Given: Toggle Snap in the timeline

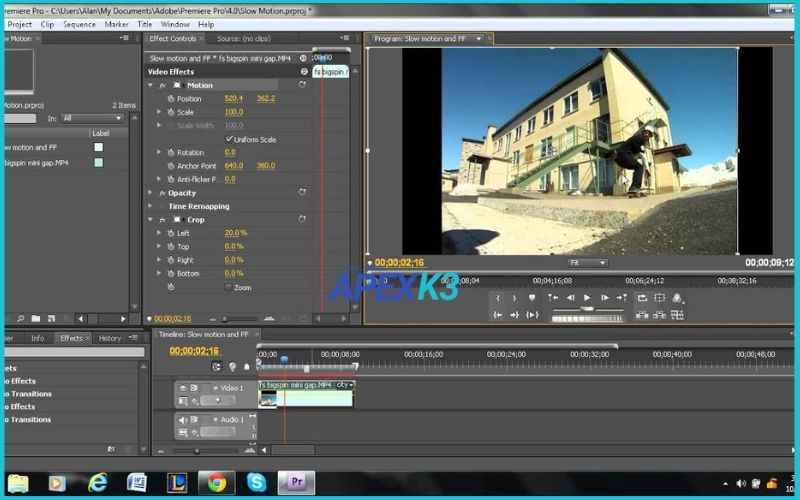Looking at the screenshot, I should pos(217,366).
